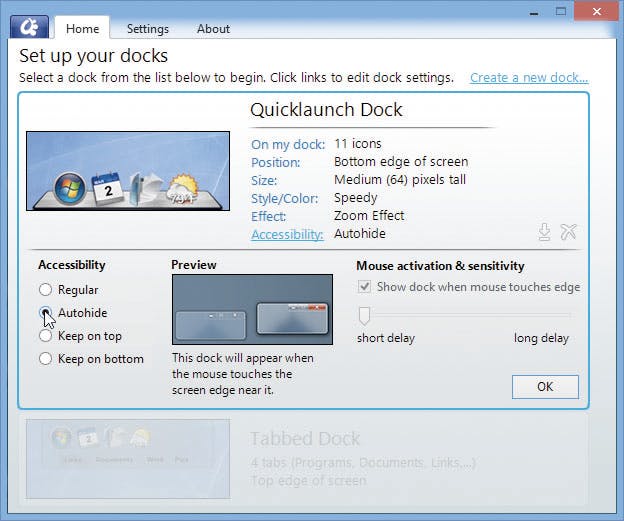This screenshot has width=624, height=521.
Task: Choose the Keep on bottom radio option
Action: (x=45, y=359)
